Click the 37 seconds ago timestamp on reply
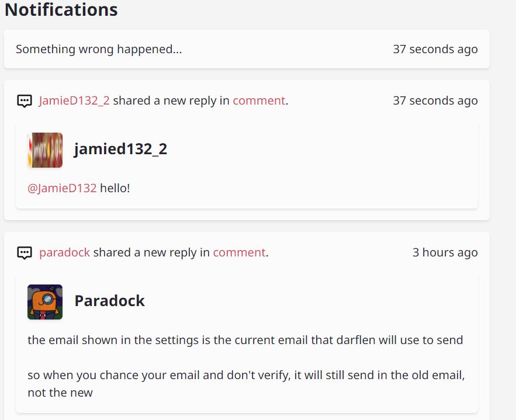This screenshot has height=420, width=516. (435, 100)
